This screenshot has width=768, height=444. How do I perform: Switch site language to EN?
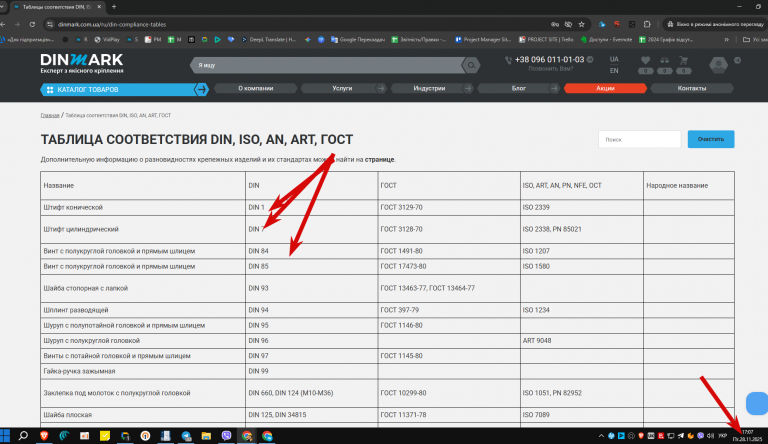point(614,71)
